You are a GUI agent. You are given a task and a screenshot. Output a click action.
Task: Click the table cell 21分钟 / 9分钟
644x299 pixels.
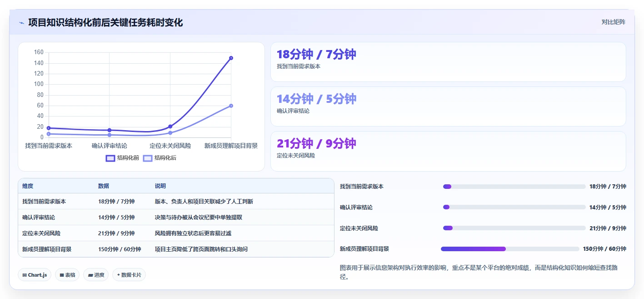[x=116, y=233]
